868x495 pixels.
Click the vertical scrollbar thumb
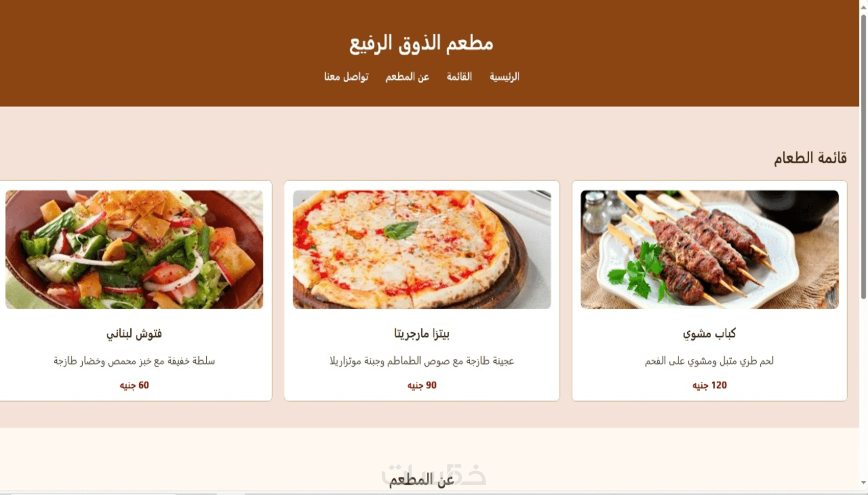coord(863,156)
